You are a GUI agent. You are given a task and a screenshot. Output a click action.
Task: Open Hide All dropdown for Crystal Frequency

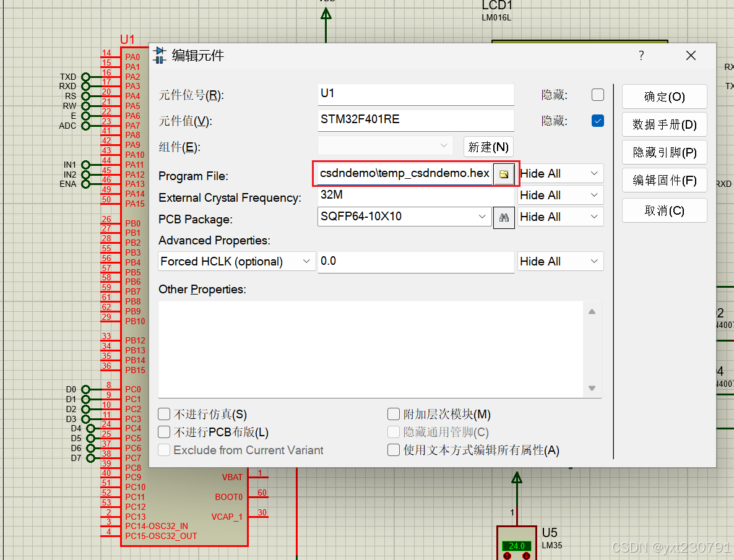(560, 196)
